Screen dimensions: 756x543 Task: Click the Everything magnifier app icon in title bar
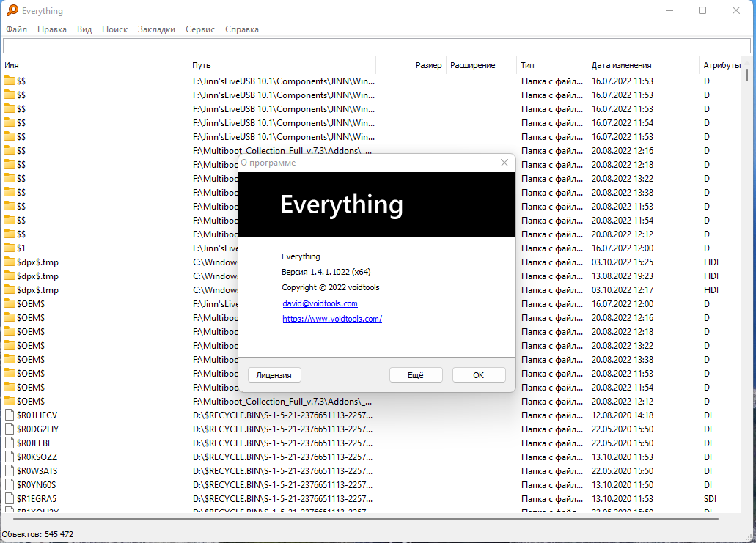click(12, 10)
